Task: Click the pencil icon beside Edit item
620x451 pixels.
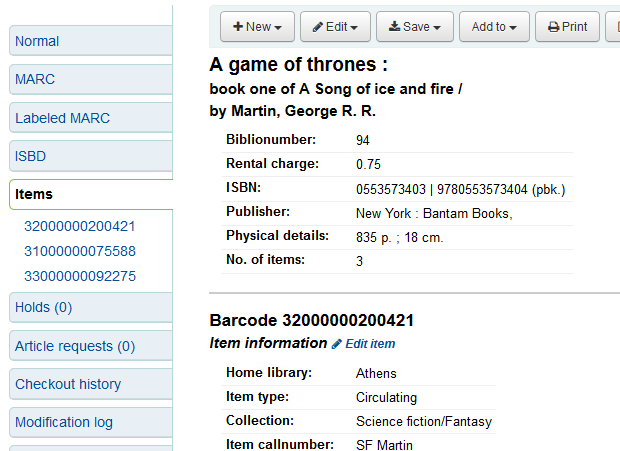Action: tap(337, 343)
